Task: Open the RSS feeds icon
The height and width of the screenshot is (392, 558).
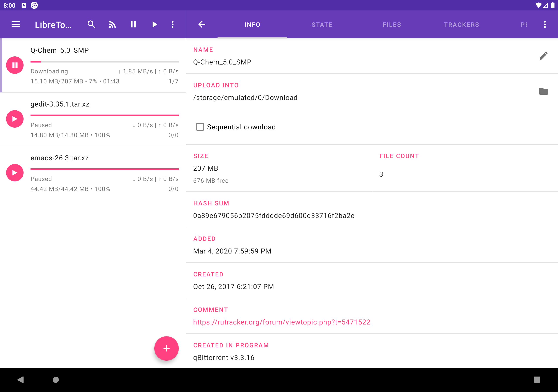Action: 112,24
